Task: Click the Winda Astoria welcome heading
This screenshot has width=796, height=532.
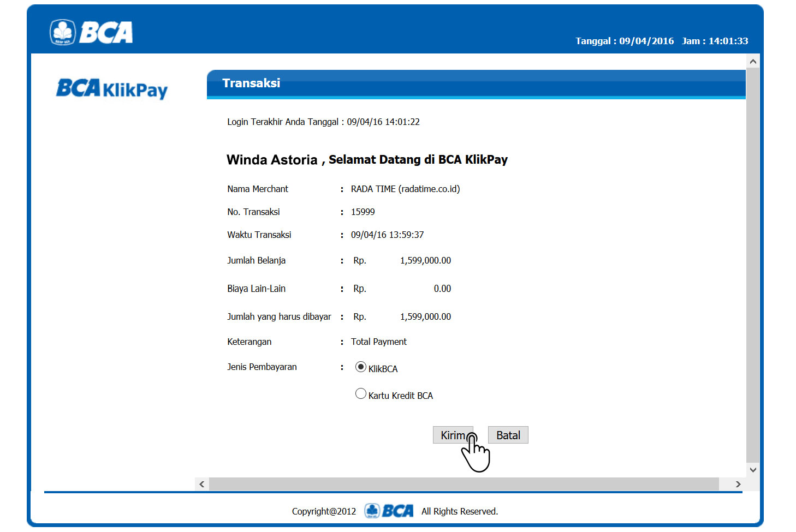Action: click(x=367, y=159)
